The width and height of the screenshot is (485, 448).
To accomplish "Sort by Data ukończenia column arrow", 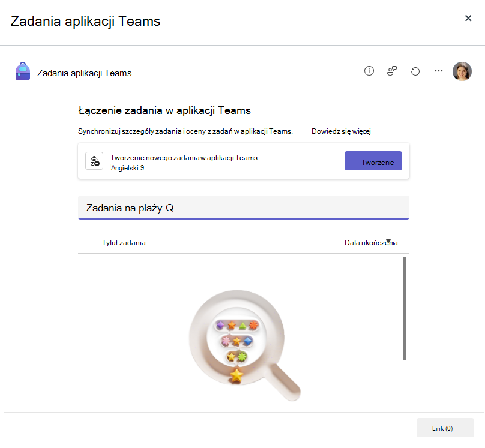I will (388, 240).
